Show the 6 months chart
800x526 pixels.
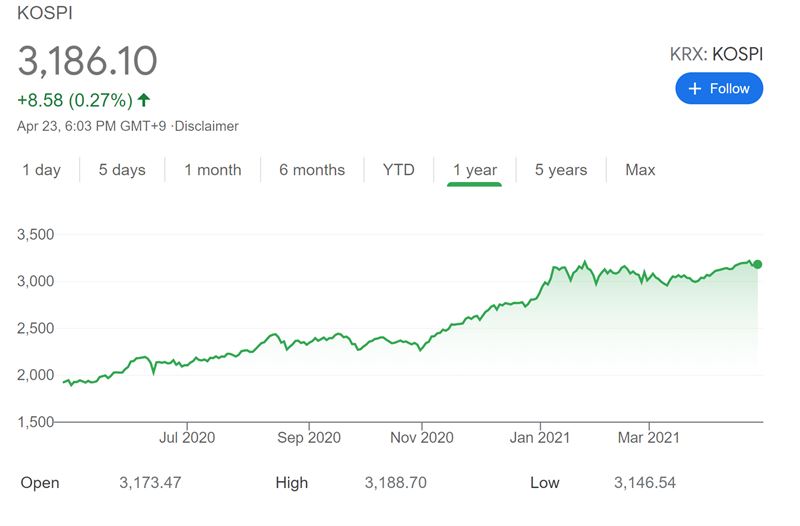tap(312, 170)
